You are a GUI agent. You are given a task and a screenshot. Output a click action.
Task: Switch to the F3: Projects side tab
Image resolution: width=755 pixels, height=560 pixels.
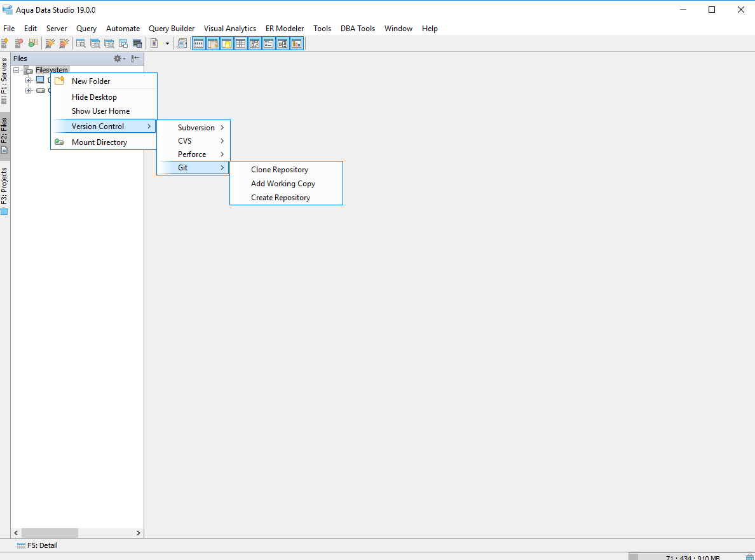(4, 190)
